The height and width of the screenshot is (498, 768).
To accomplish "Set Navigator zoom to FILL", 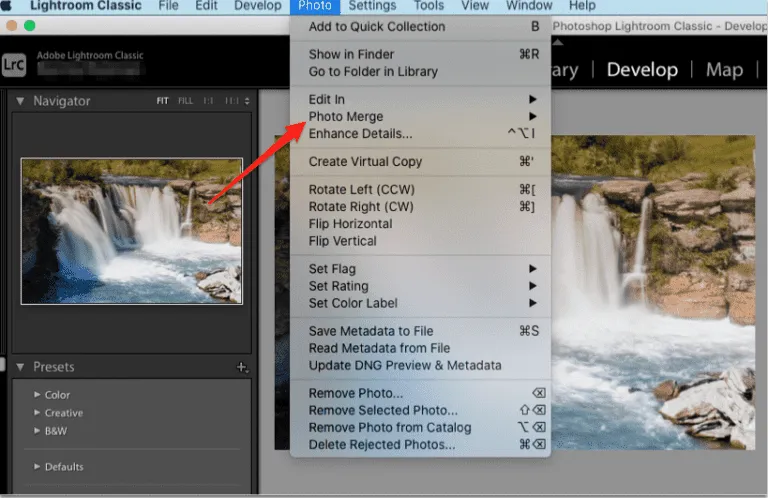I will tap(185, 101).
